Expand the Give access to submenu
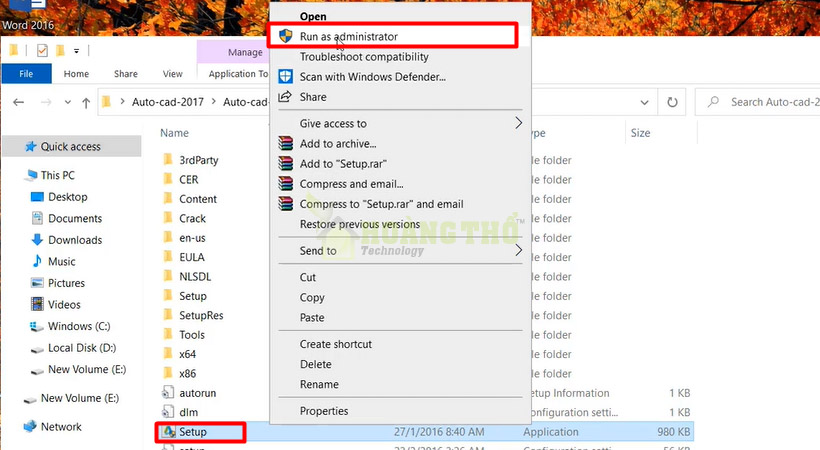The height and width of the screenshot is (450, 820). [518, 124]
